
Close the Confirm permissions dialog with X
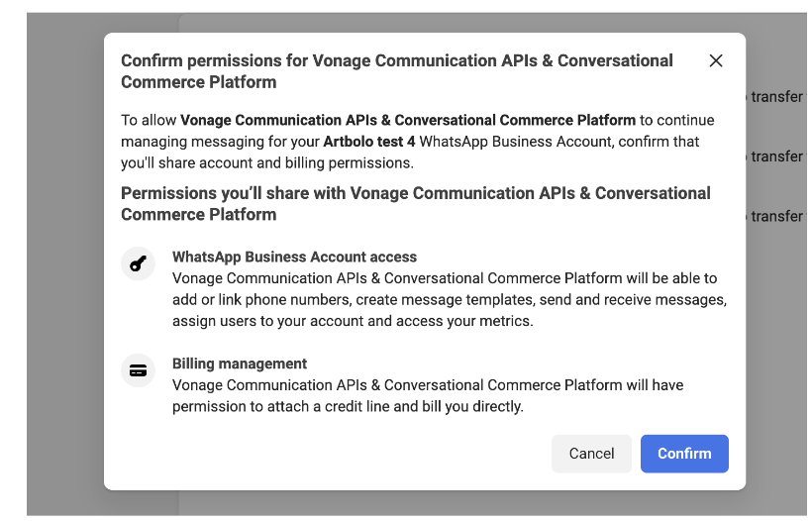[716, 60]
